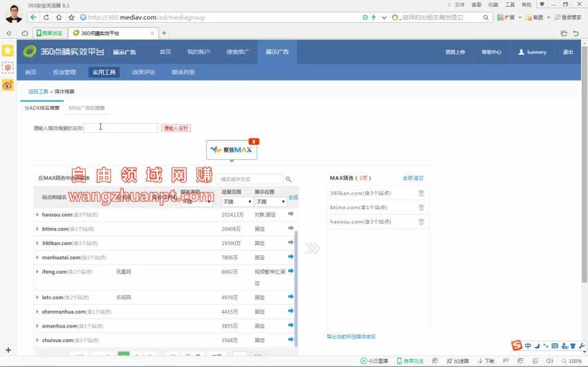Expand the haosou.com row
Image resolution: width=588 pixels, height=367 pixels.
click(37, 215)
